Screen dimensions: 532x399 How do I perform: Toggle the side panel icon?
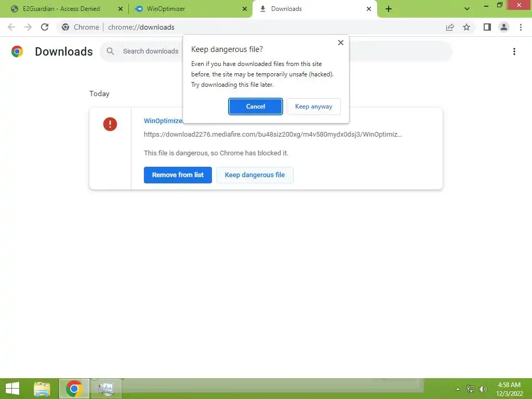pyautogui.click(x=487, y=27)
